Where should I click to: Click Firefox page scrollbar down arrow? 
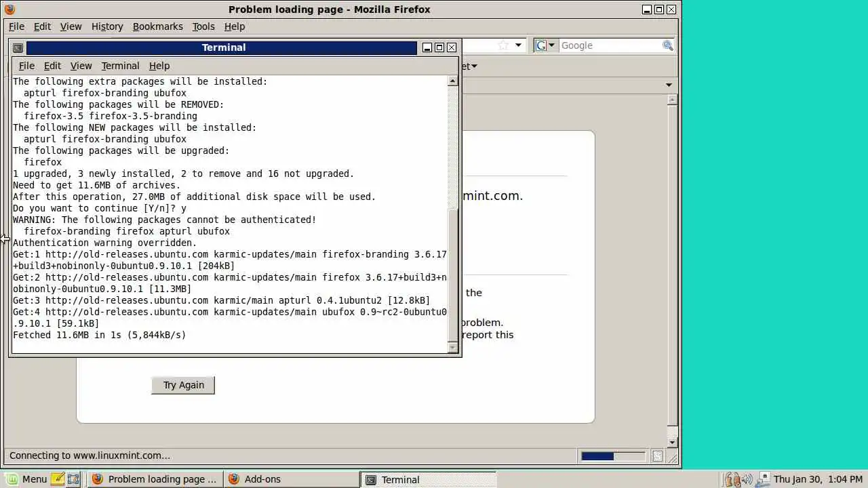point(672,443)
